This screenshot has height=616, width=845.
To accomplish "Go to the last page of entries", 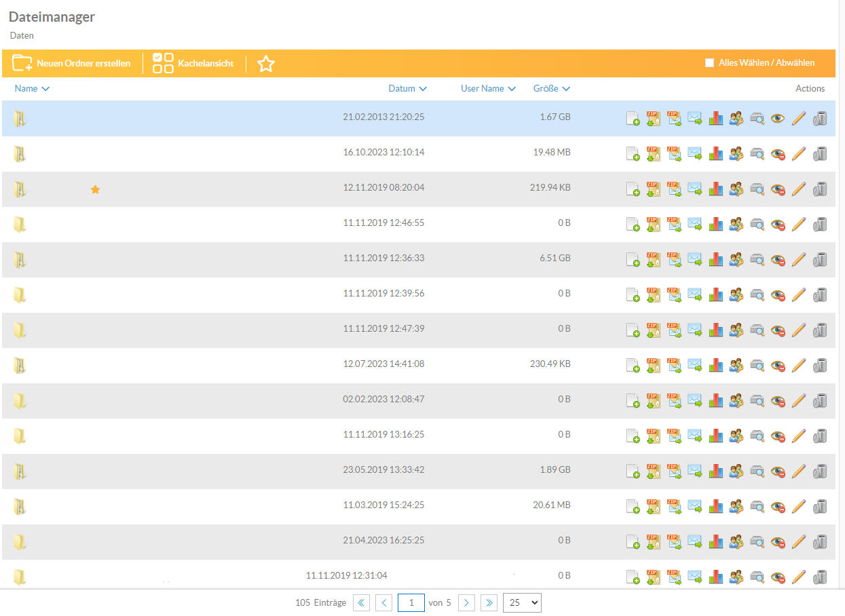I will tap(489, 602).
